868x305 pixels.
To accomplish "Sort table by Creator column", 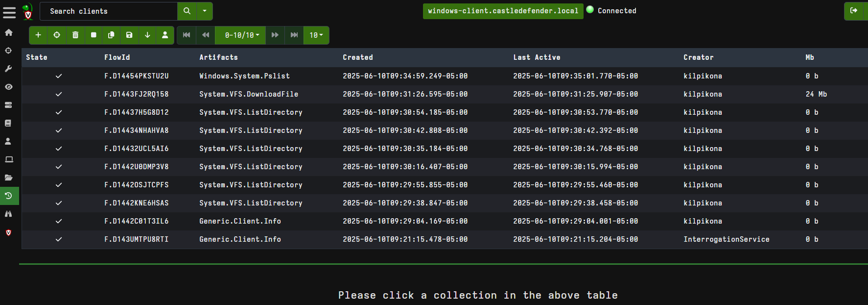I will coord(698,57).
